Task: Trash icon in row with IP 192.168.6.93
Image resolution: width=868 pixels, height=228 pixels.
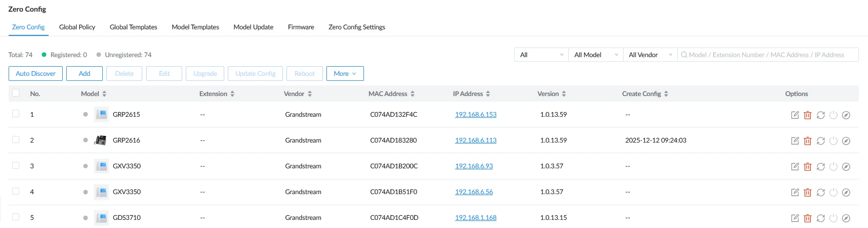Action: click(808, 167)
